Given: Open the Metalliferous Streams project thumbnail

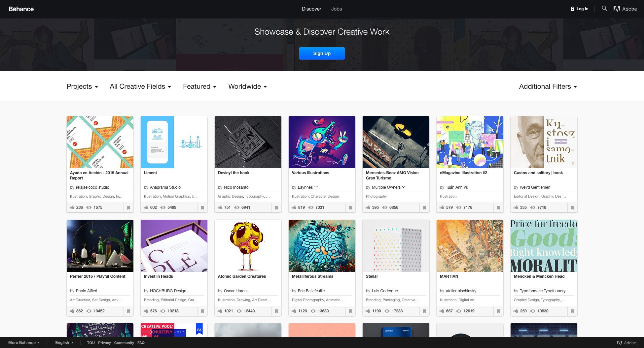Looking at the screenshot, I should [322, 246].
